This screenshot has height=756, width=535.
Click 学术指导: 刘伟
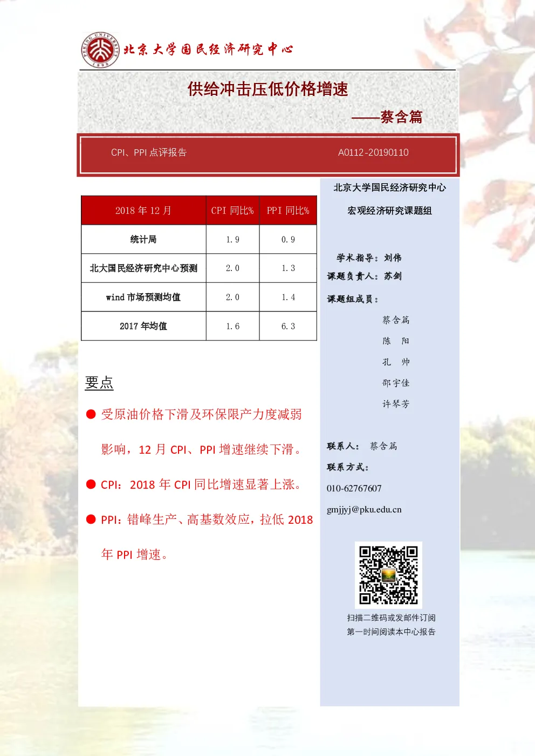(x=369, y=258)
